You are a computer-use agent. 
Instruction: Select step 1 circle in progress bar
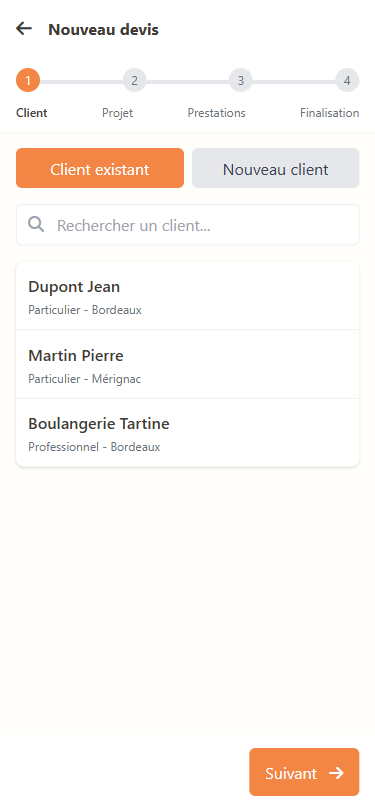coord(28,80)
